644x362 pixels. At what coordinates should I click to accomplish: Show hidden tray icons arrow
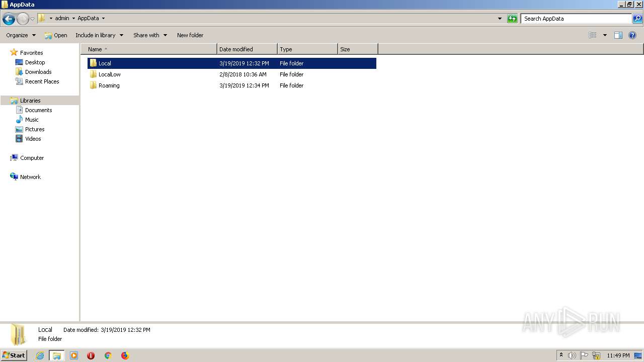tap(561, 355)
